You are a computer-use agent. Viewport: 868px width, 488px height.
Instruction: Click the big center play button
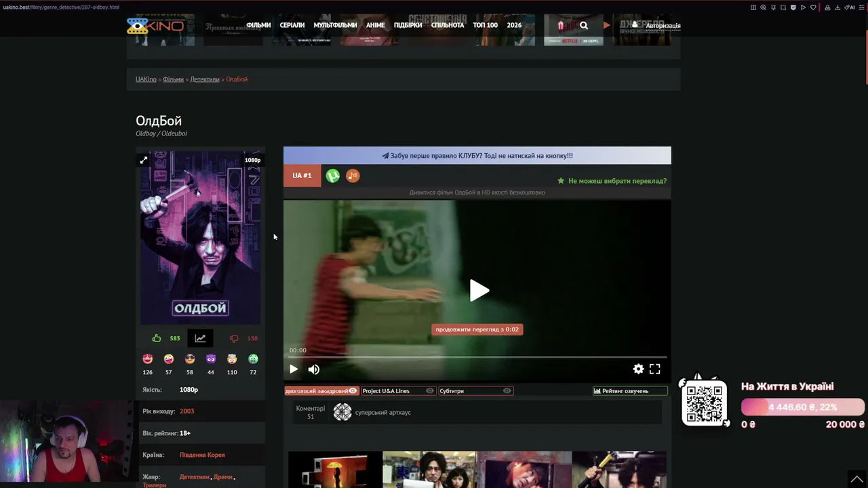(479, 291)
